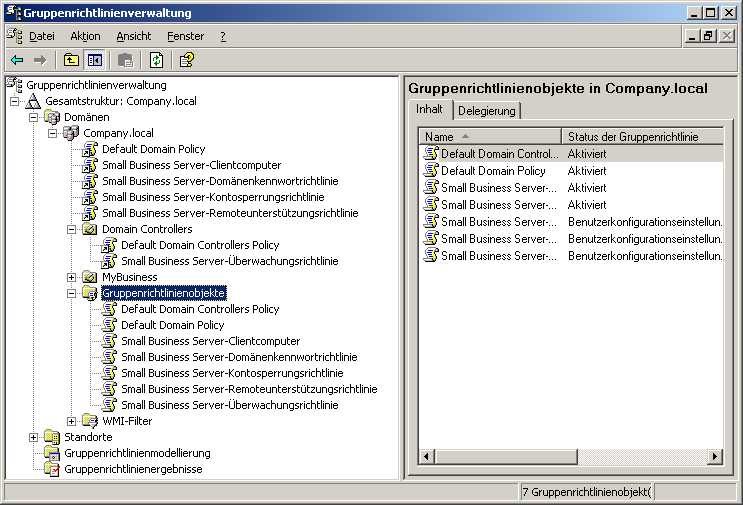Image resolution: width=743 pixels, height=505 pixels.
Task: Click the MyBusiness OU folder icon
Action: 90,277
